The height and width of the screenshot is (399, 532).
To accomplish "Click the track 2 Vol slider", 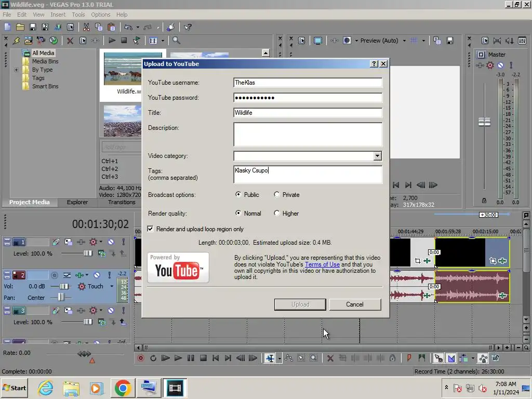I will [x=63, y=286].
